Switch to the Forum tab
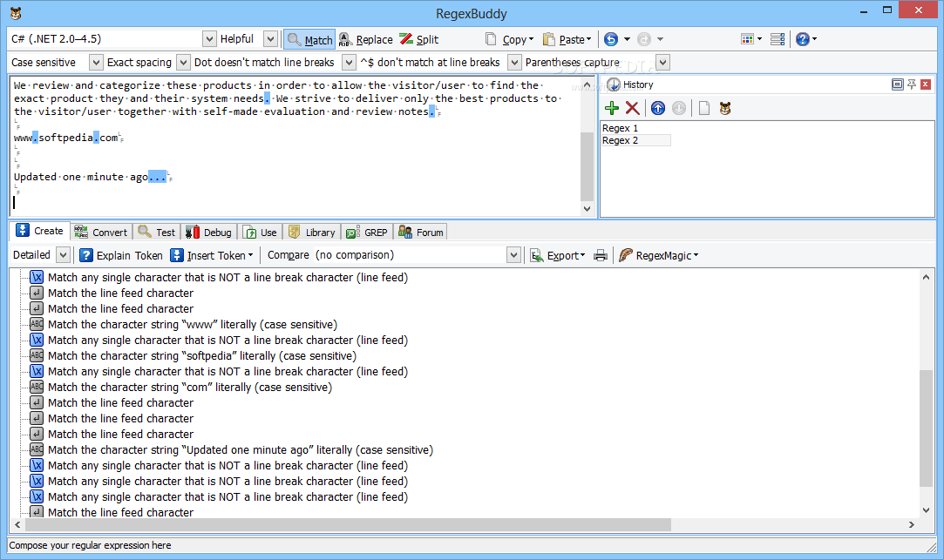The image size is (944, 560). pyautogui.click(x=421, y=233)
